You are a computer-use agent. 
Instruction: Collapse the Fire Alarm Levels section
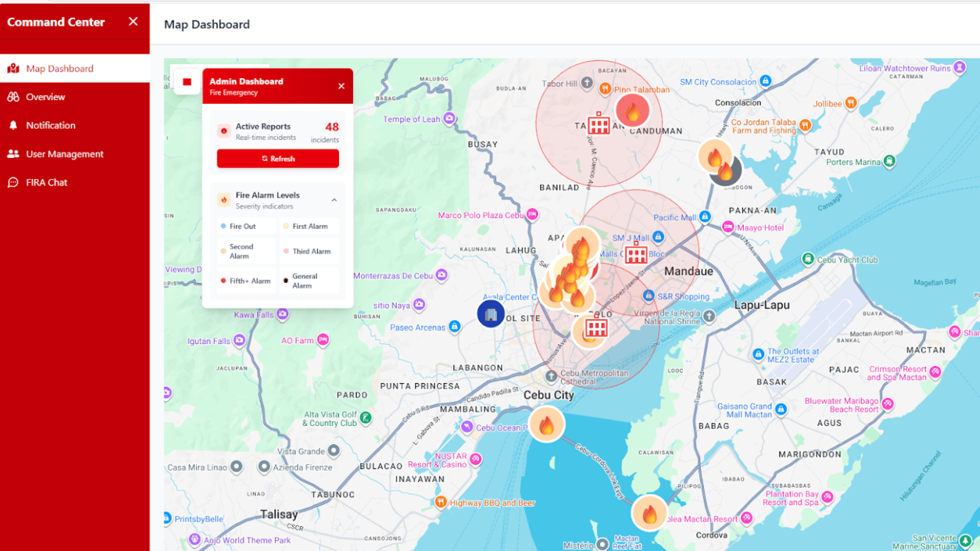point(334,200)
